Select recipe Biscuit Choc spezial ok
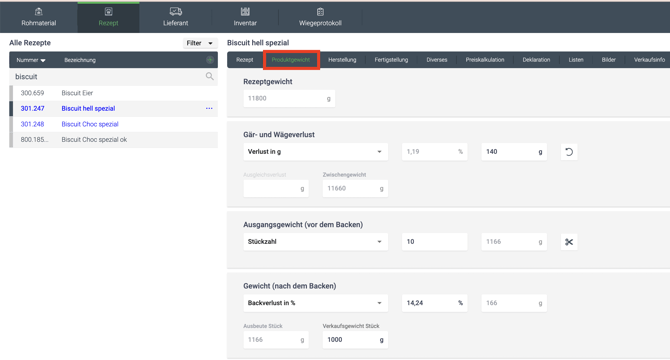The height and width of the screenshot is (360, 670). coord(114,140)
